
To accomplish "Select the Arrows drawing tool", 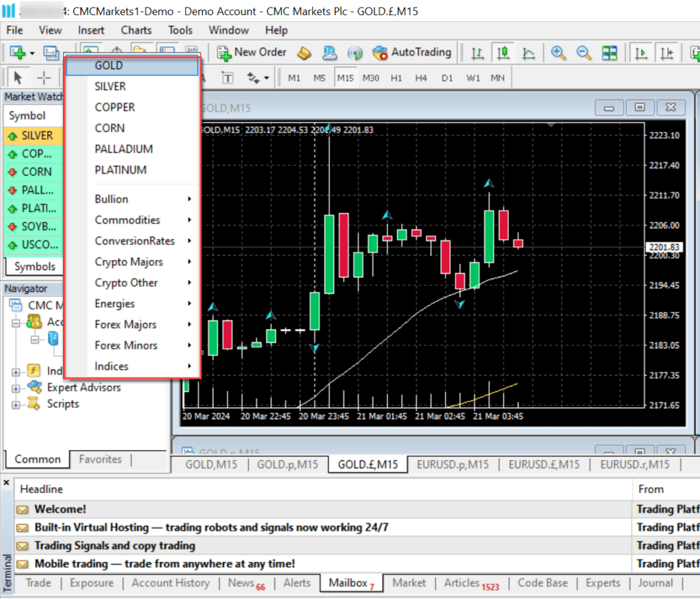I will point(253,78).
